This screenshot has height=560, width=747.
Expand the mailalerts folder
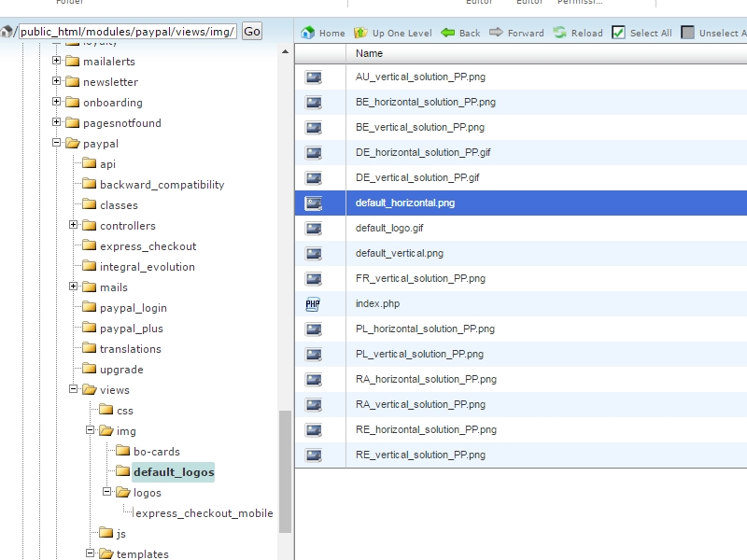tap(57, 62)
